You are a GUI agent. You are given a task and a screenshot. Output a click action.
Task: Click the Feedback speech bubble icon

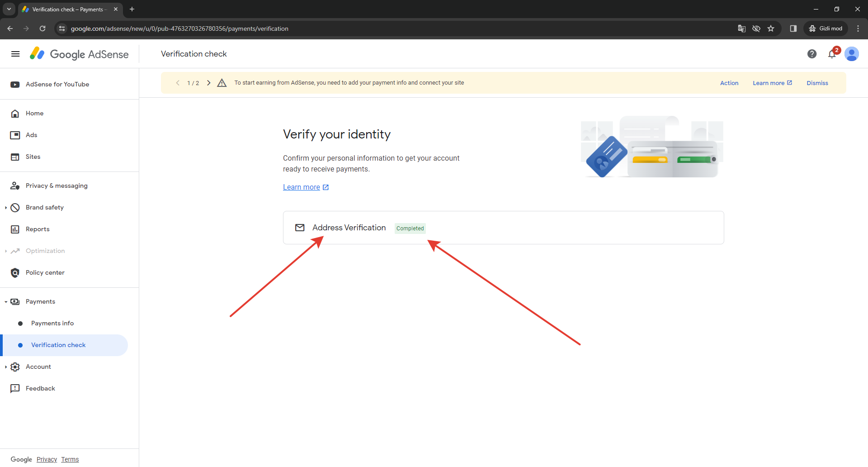tap(15, 389)
